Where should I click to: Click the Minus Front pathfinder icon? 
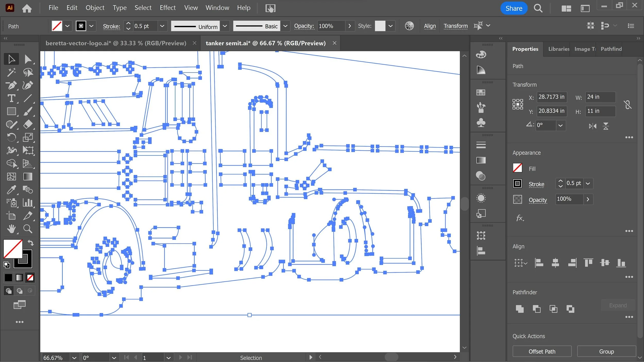pyautogui.click(x=536, y=309)
